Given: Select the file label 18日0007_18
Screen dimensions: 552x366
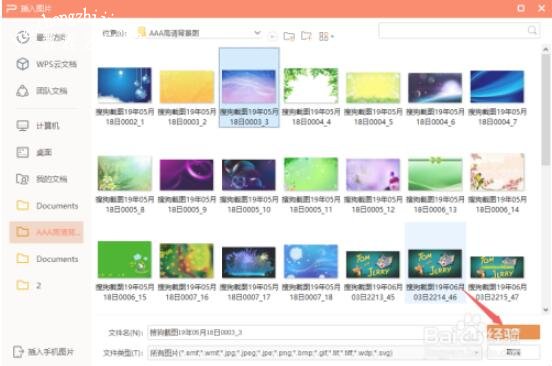Looking at the screenshot, I should (x=311, y=292).
